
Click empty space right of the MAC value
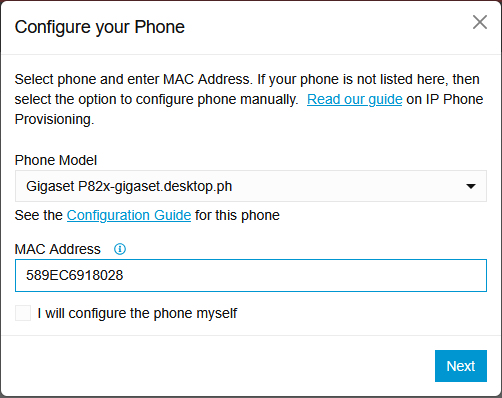300,275
